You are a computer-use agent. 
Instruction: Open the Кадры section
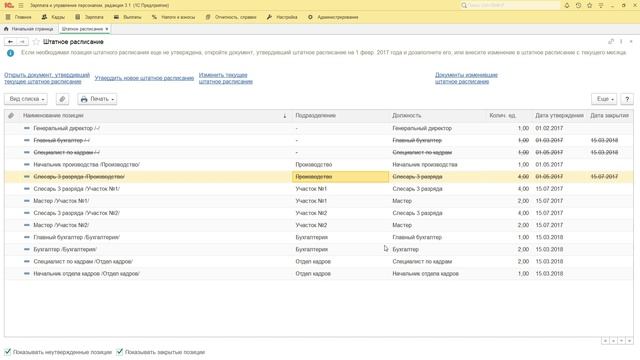tap(53, 17)
